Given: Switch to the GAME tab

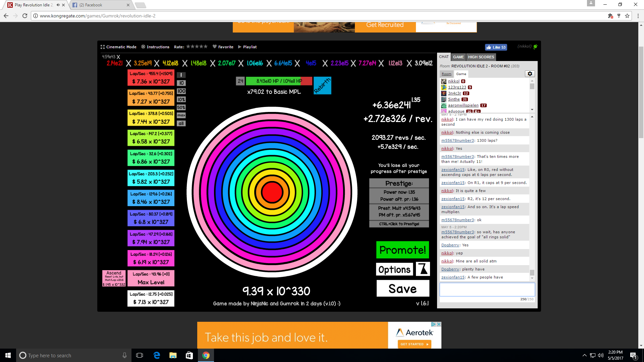Looking at the screenshot, I should tap(458, 57).
